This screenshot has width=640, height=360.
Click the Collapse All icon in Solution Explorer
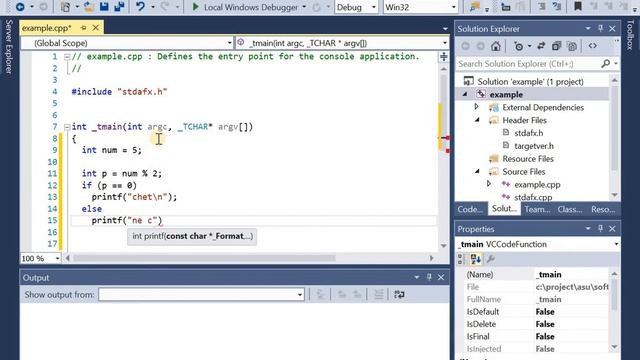click(x=556, y=46)
